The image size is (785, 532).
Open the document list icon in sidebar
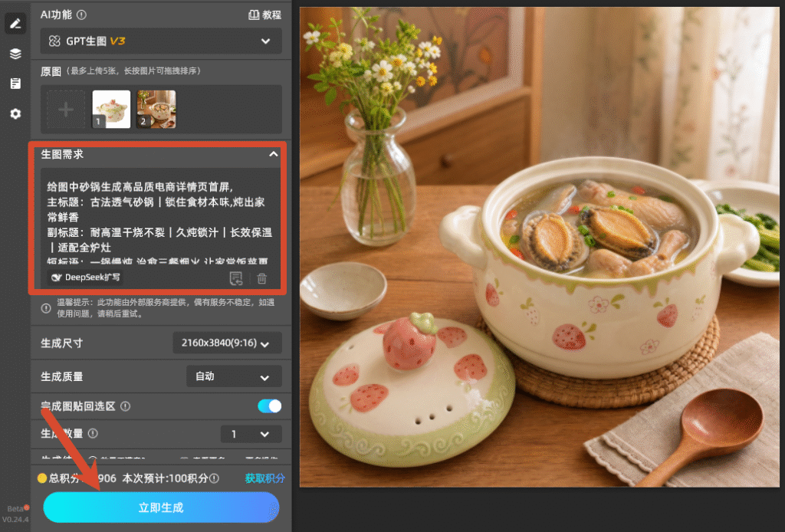(x=15, y=84)
